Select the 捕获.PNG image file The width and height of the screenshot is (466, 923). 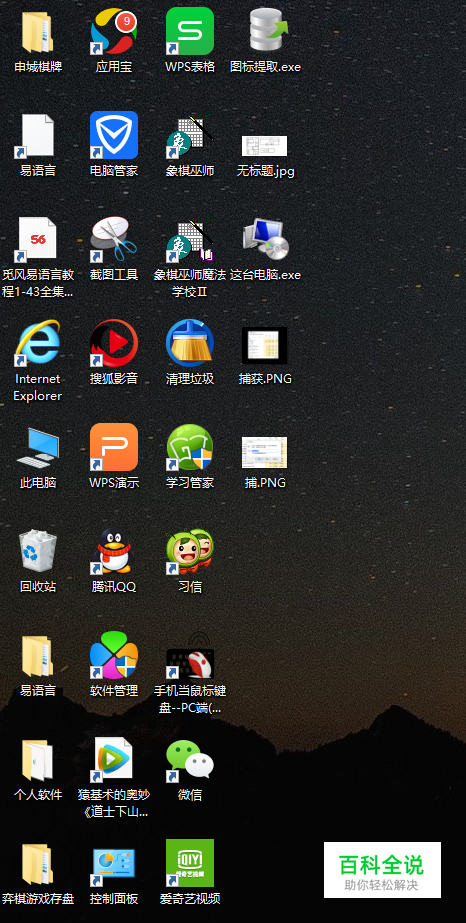pos(264,345)
